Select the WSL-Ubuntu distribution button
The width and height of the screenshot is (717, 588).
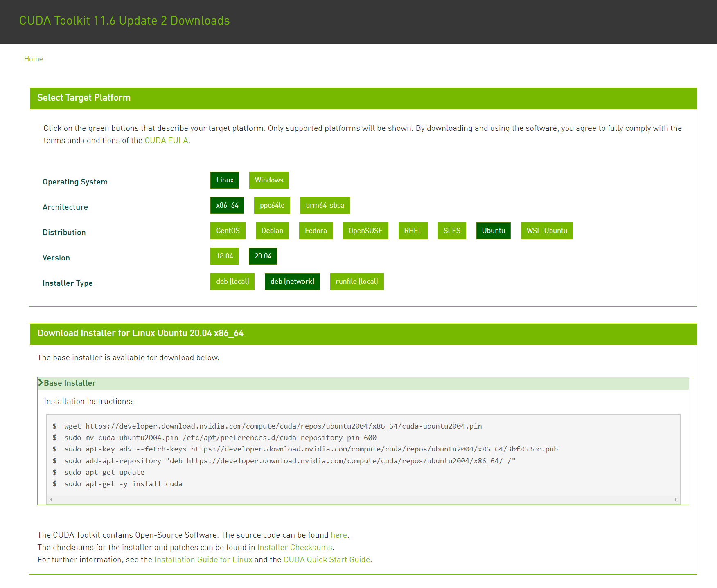pyautogui.click(x=547, y=231)
